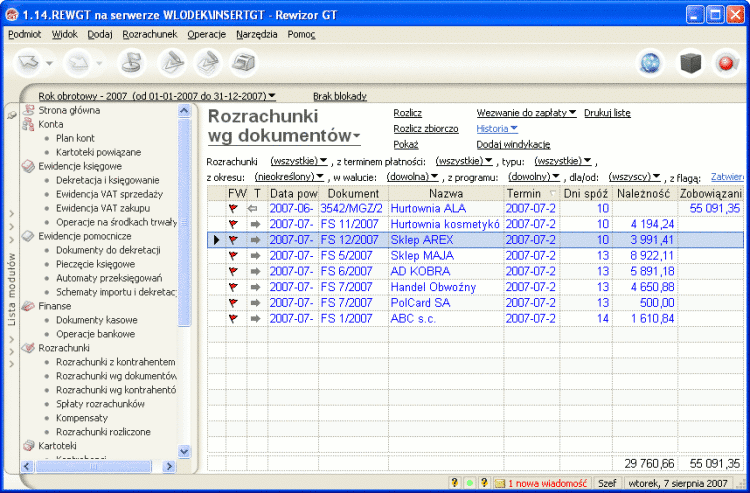Click the Drukuj listę link
Screen dimensions: 750x493
click(x=607, y=113)
